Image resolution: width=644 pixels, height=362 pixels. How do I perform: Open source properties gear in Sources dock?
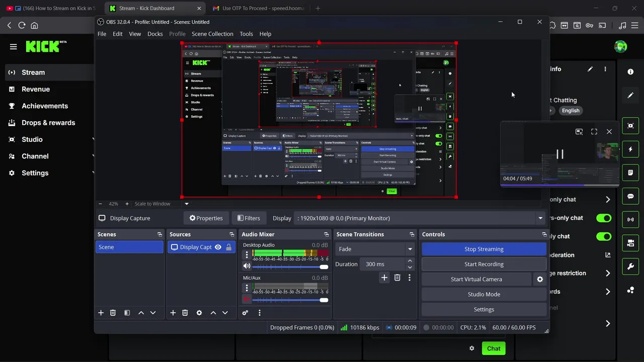coord(199,313)
